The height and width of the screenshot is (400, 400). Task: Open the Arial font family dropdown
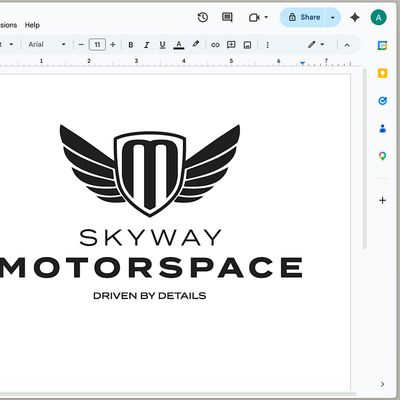pos(47,44)
